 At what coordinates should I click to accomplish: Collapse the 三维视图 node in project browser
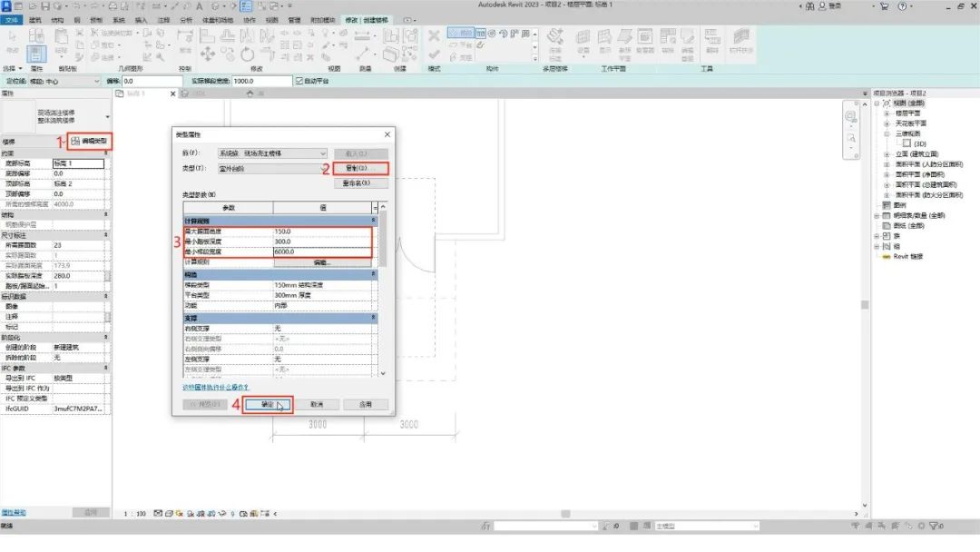887,133
